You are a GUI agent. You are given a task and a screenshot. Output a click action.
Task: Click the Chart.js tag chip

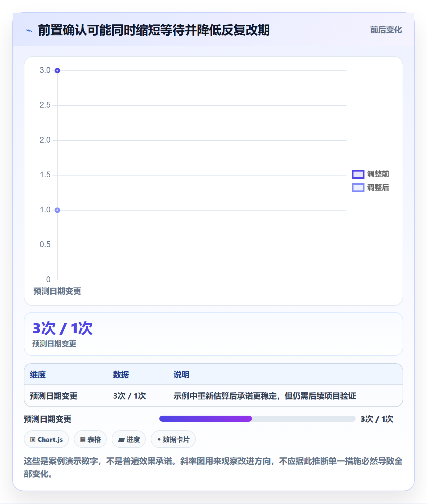(46, 439)
